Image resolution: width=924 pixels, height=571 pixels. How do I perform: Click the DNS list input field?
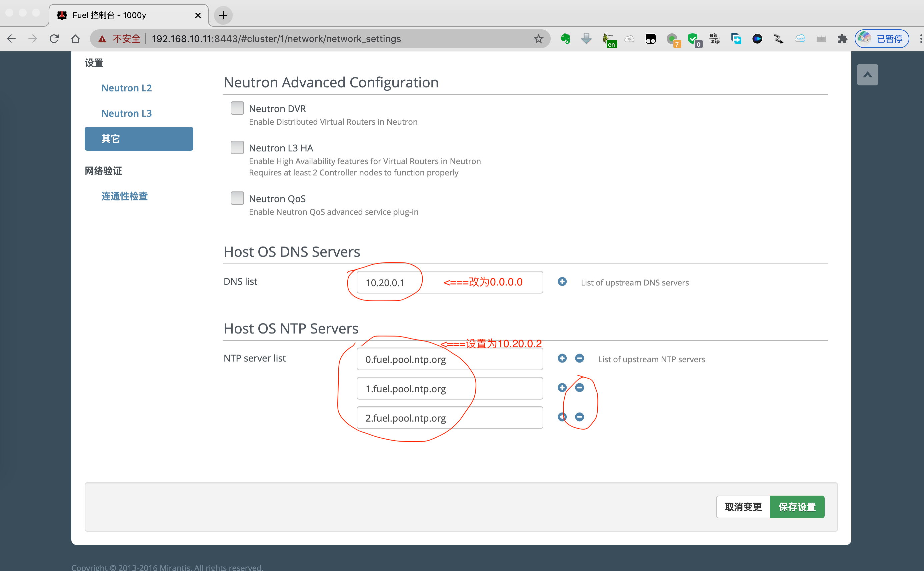[450, 282]
